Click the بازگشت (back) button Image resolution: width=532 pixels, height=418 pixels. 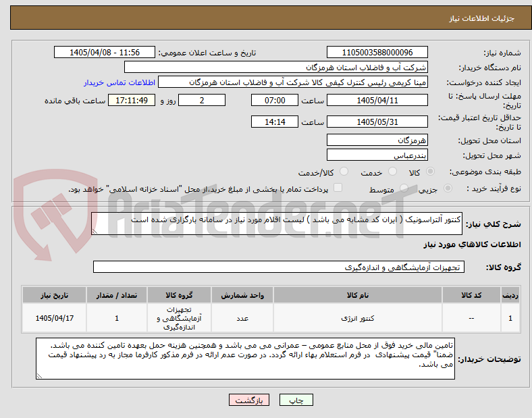pyautogui.click(x=249, y=400)
